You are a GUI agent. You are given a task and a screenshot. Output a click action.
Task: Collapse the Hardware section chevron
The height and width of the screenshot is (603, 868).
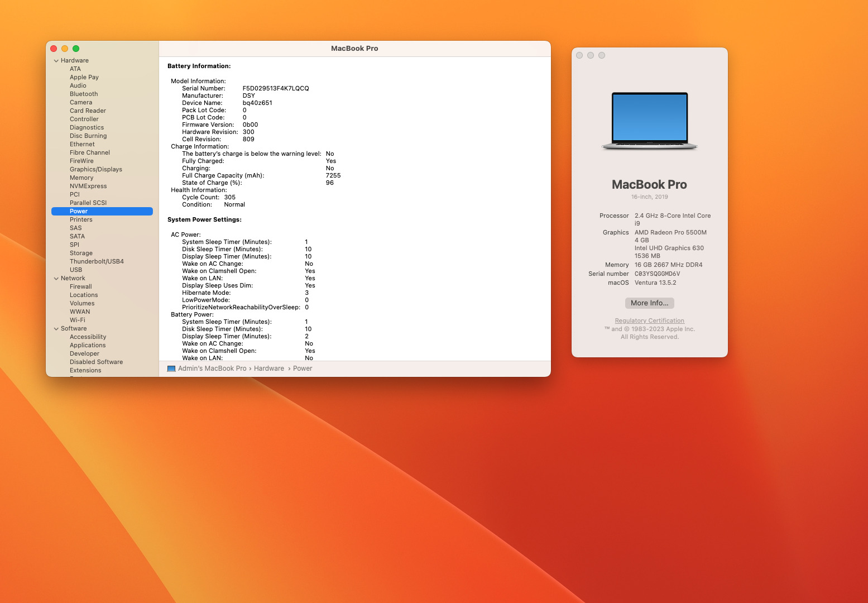coord(56,61)
